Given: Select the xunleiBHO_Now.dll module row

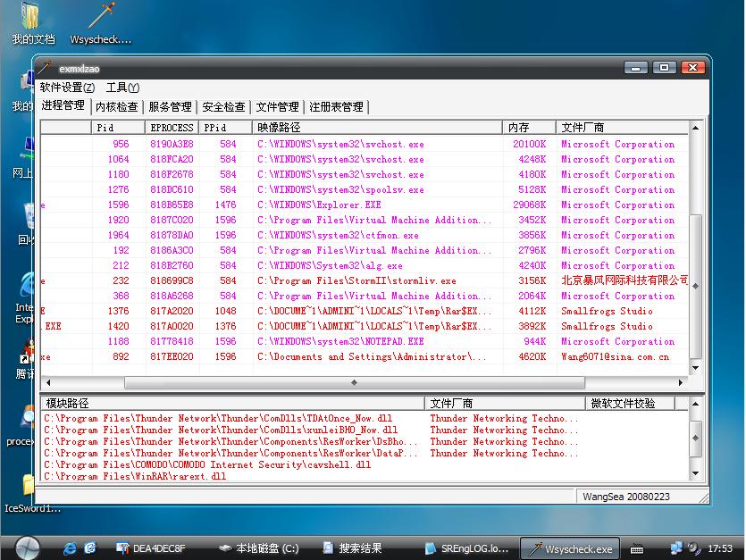Looking at the screenshot, I should coord(365,430).
